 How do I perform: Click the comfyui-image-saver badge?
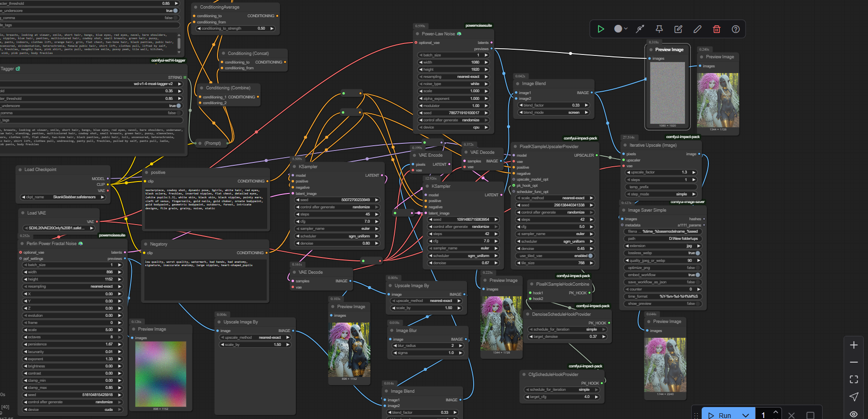click(687, 202)
